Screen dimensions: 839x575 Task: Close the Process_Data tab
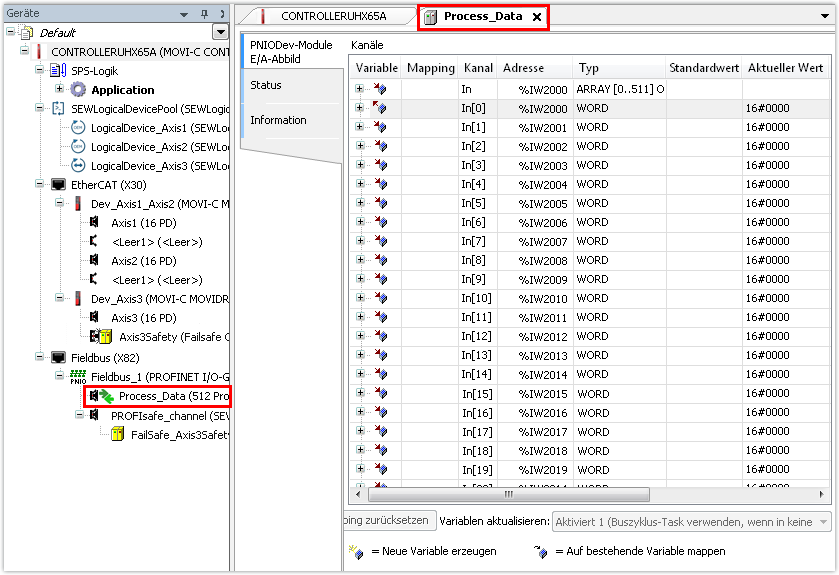point(536,17)
